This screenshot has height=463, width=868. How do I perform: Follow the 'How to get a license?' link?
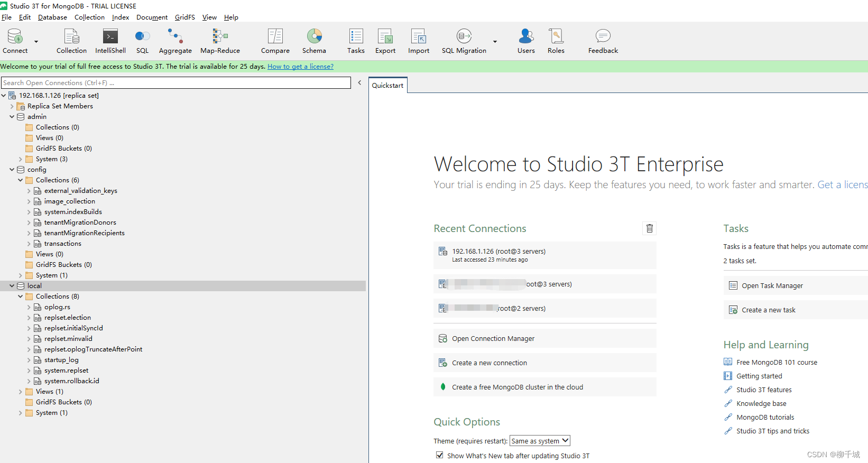point(300,67)
